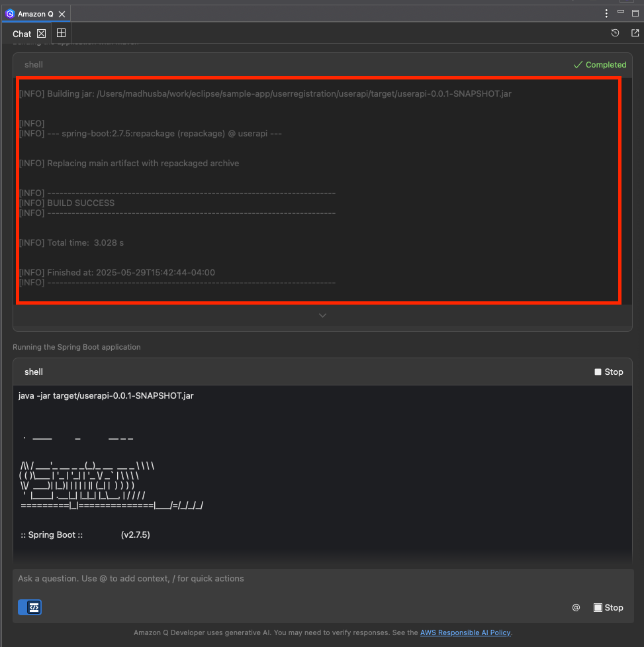Viewport: 644px width, 647px height.
Task: Stop the response generation in input bar
Action: click(608, 607)
